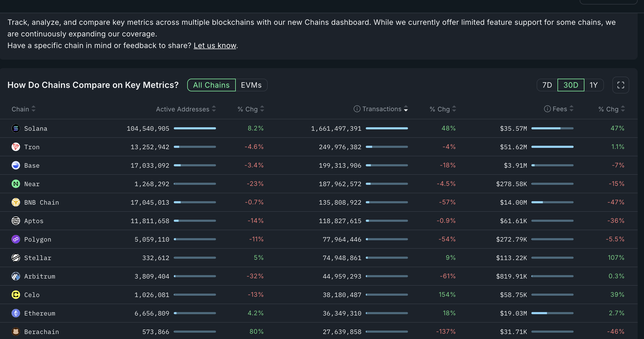Click the Fees column header label

[560, 109]
